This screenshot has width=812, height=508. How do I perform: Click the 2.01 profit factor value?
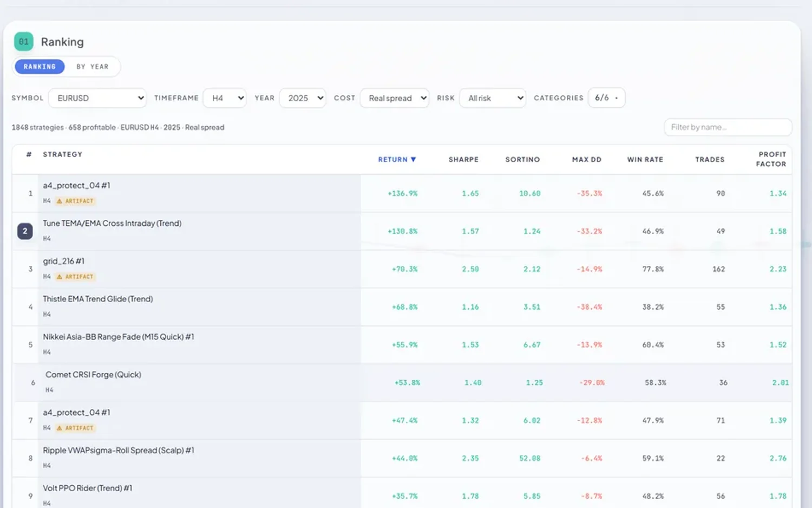click(781, 383)
